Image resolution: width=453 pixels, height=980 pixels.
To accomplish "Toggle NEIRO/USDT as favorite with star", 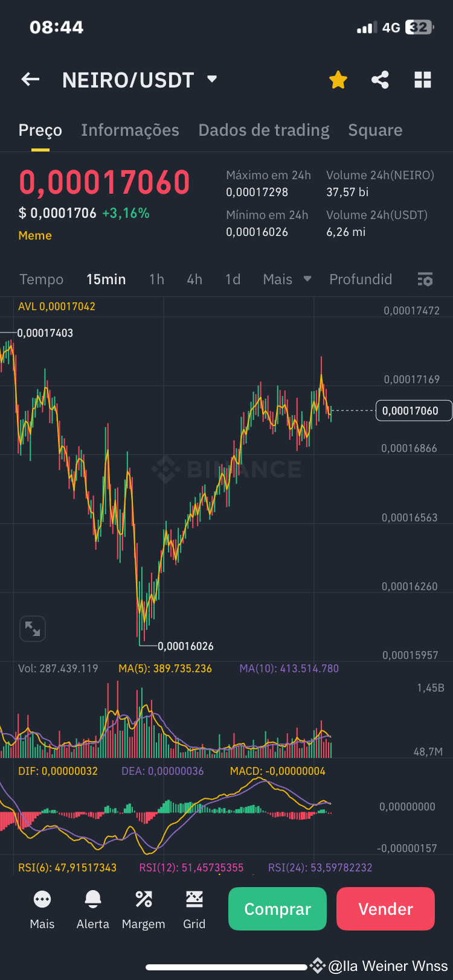I will 338,79.
